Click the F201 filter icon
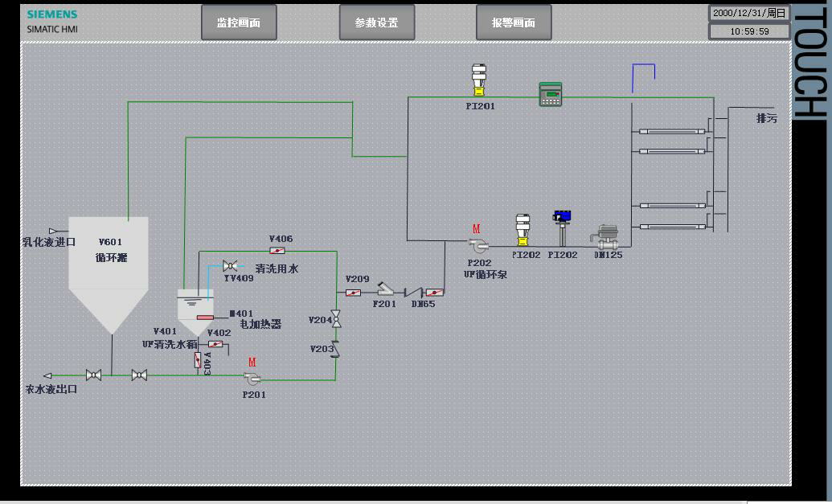832x504 pixels. (385, 289)
